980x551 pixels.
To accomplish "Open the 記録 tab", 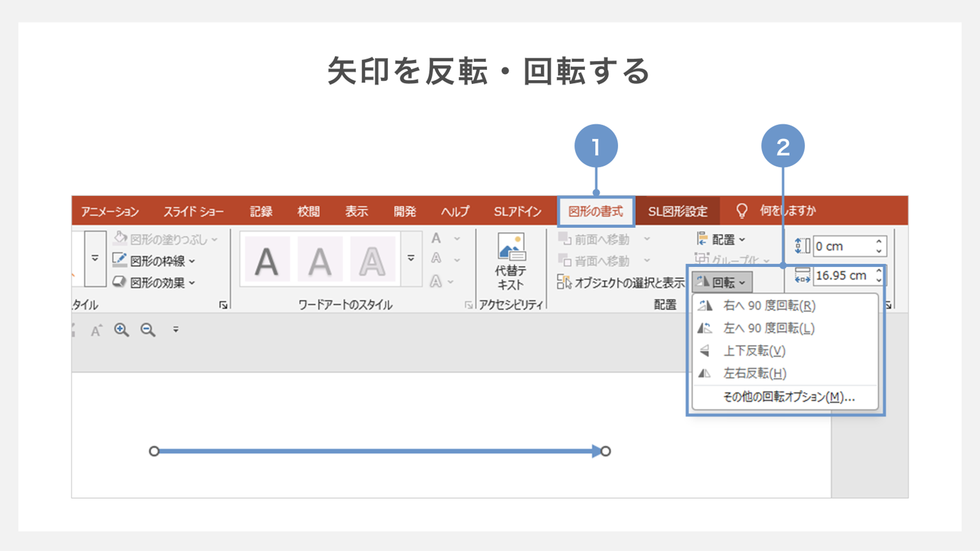I will (x=261, y=212).
